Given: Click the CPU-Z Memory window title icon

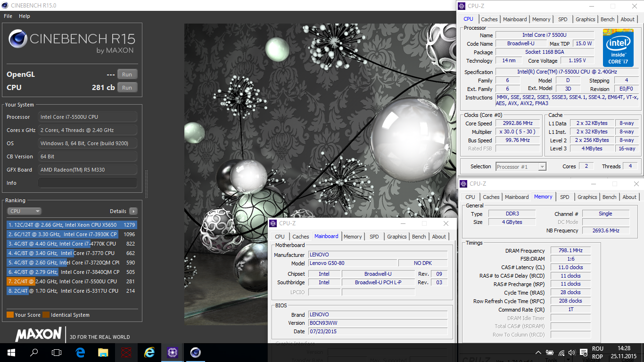Looking at the screenshot, I should tap(463, 184).
